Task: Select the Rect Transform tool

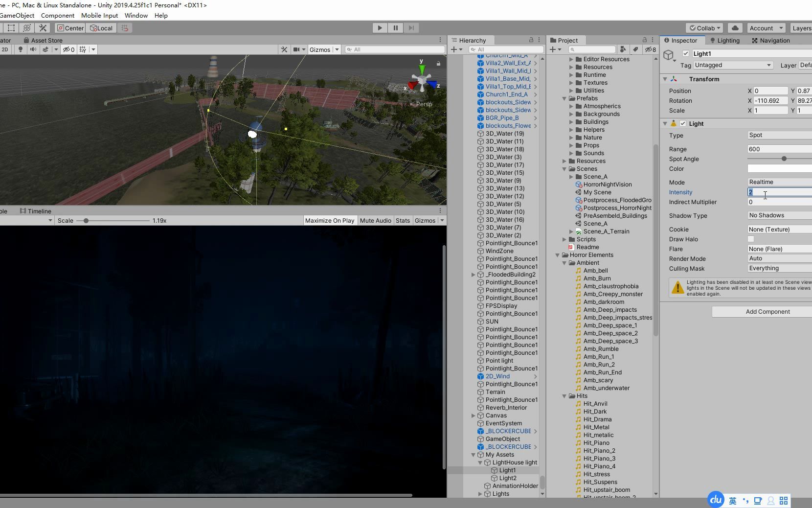Action: (11, 28)
